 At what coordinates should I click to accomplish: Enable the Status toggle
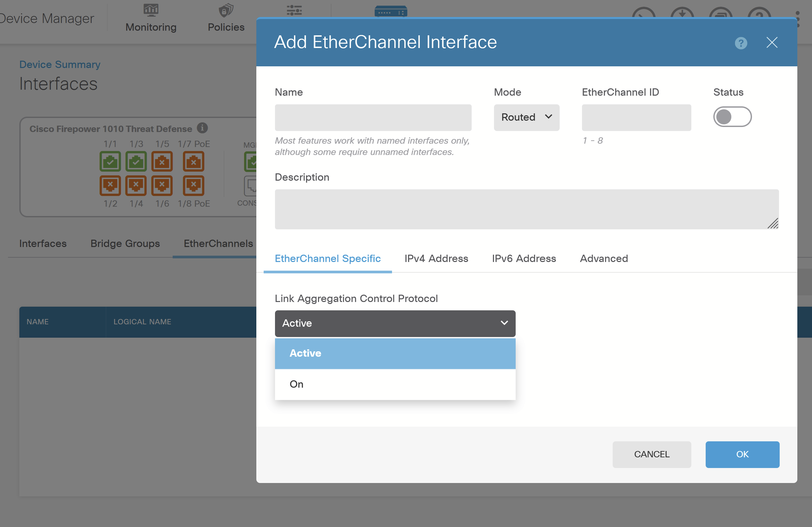[732, 117]
